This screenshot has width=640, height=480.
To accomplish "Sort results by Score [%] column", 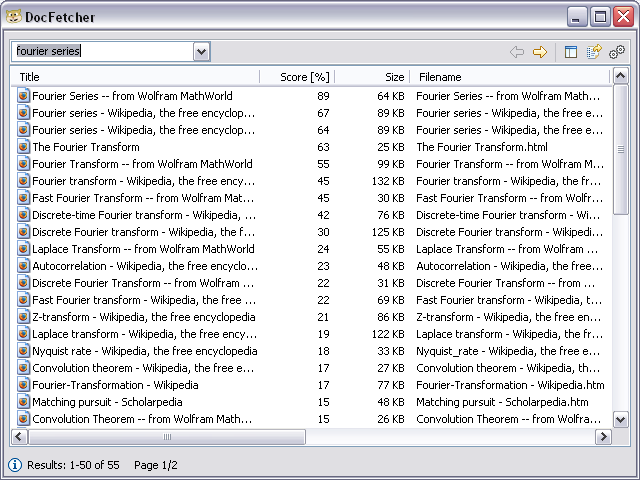I will point(297,77).
